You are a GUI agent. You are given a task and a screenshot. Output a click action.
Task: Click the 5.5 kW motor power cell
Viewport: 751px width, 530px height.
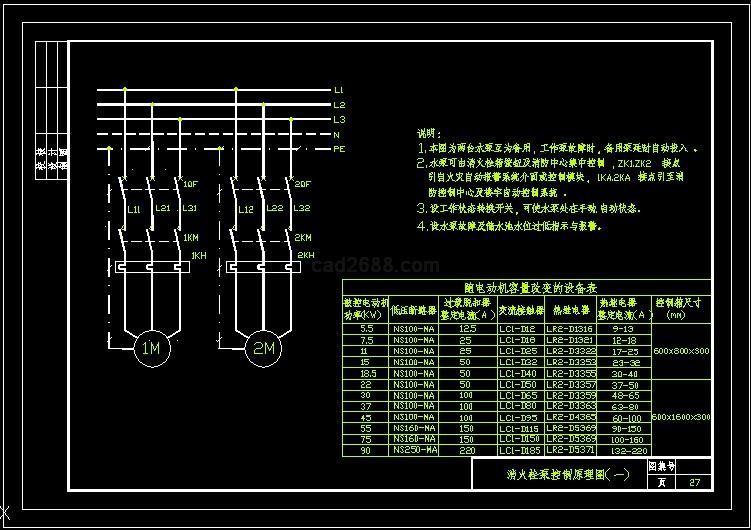(x=366, y=329)
